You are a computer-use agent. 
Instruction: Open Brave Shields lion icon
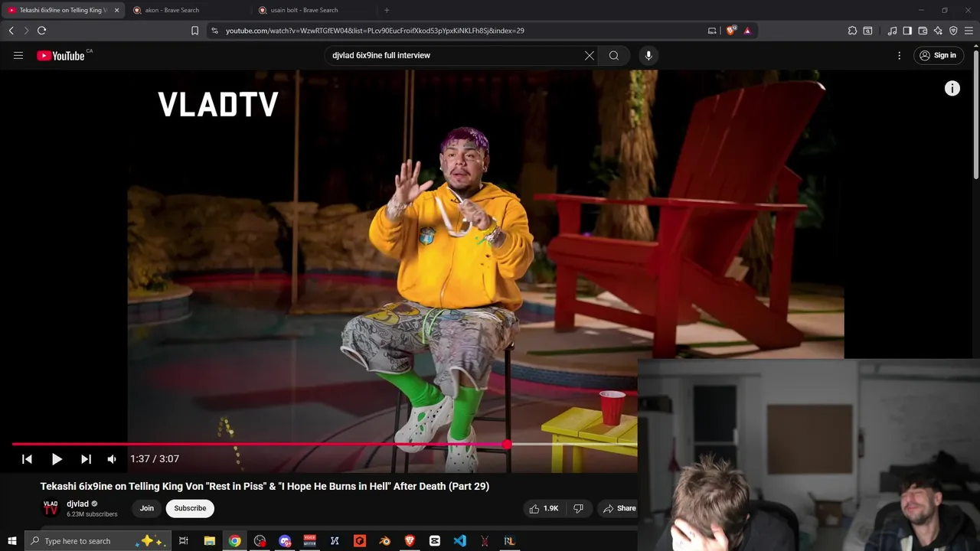point(730,31)
